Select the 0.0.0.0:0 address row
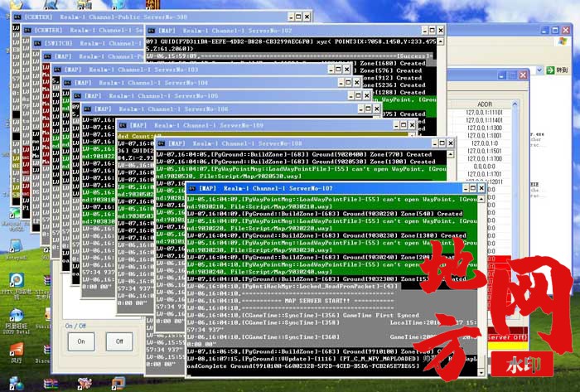The width and height of the screenshot is (580, 392). [x=484, y=167]
